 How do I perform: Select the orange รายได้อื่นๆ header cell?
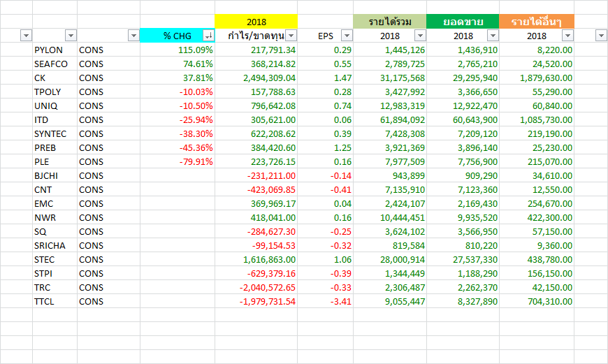coord(537,22)
